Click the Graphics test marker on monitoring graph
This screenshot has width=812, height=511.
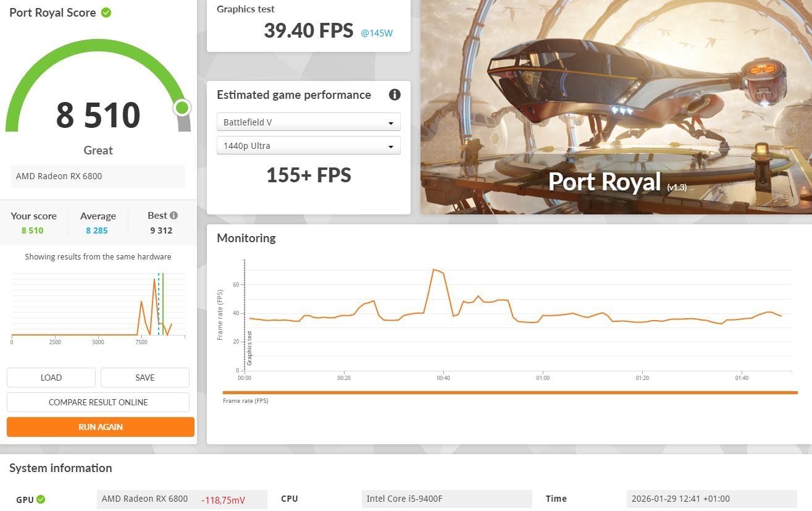[249, 348]
